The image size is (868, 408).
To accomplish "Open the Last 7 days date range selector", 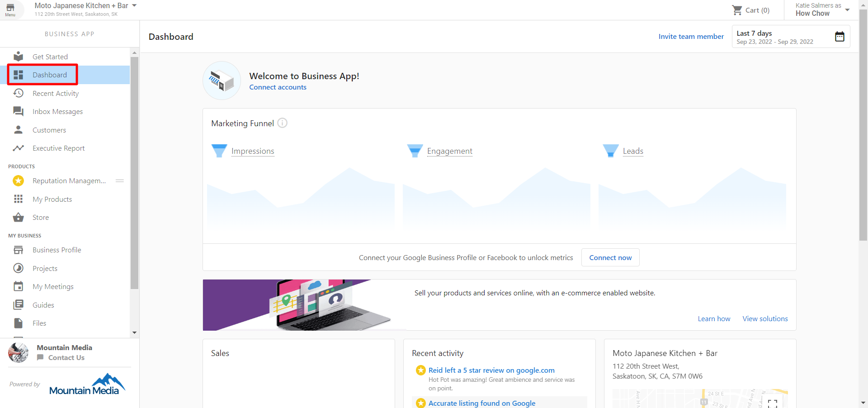I will click(791, 37).
